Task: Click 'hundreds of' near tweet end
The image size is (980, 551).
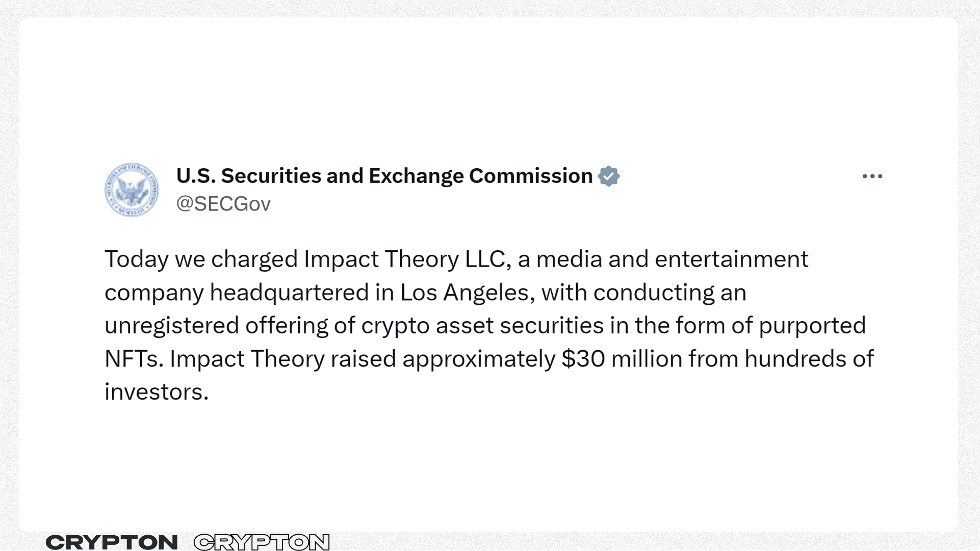Action: (x=809, y=359)
